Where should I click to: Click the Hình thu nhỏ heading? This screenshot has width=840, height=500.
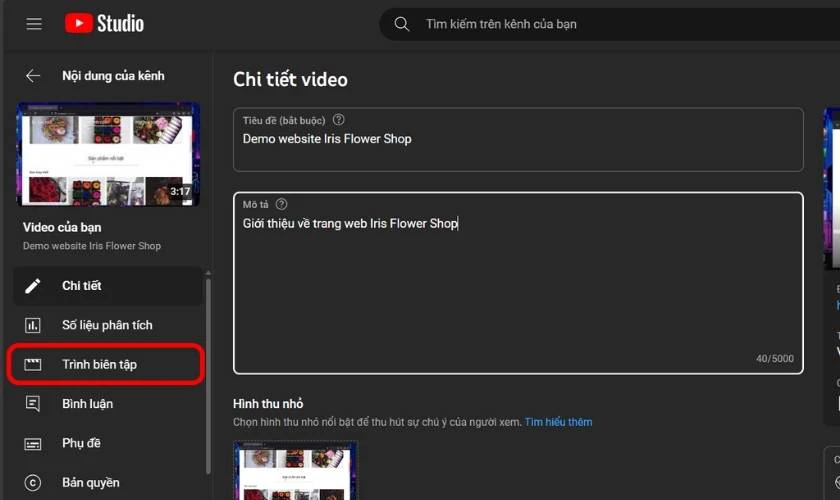tap(268, 404)
